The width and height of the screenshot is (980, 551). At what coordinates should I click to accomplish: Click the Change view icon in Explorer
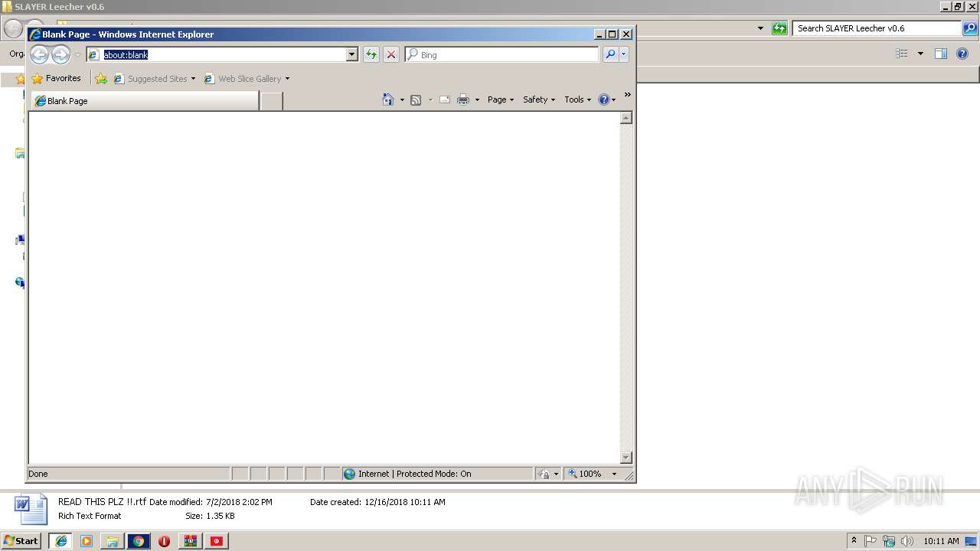(x=902, y=54)
